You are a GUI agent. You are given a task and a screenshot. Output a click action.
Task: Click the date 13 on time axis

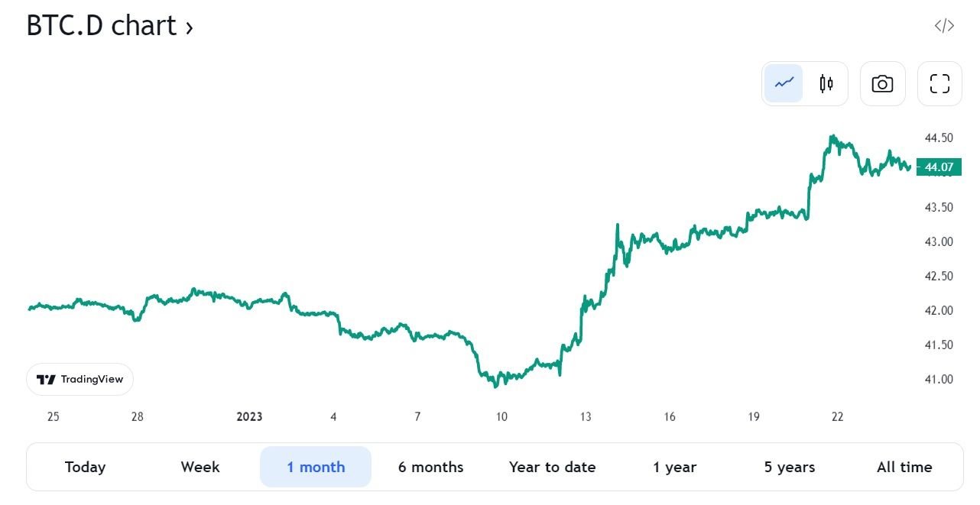tap(586, 416)
